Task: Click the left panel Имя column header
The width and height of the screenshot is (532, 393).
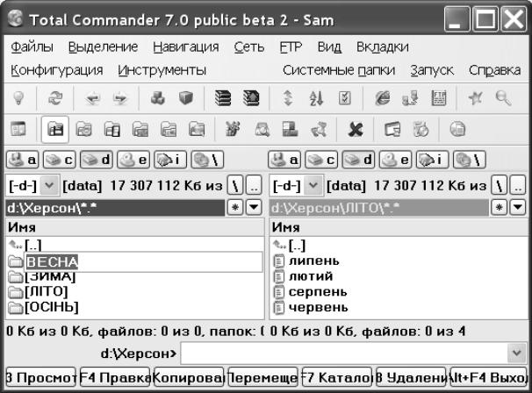Action: (134, 227)
